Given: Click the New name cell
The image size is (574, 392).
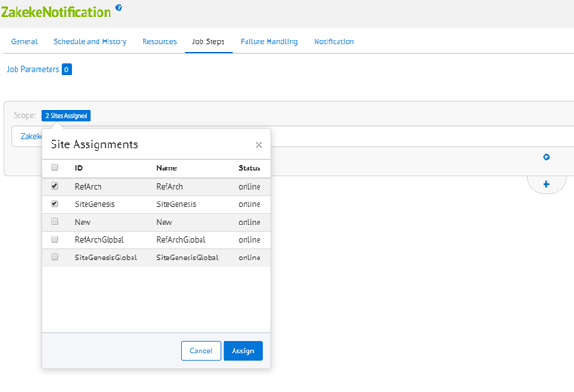Looking at the screenshot, I should tap(165, 222).
